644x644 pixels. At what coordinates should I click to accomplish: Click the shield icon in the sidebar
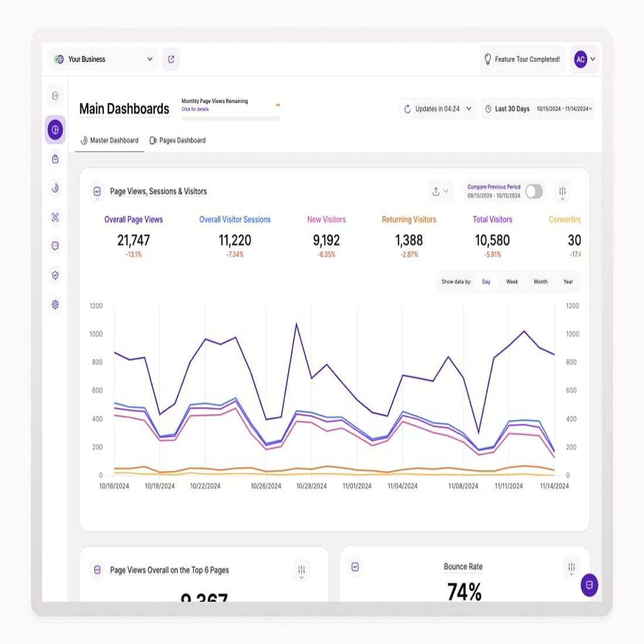[x=54, y=275]
